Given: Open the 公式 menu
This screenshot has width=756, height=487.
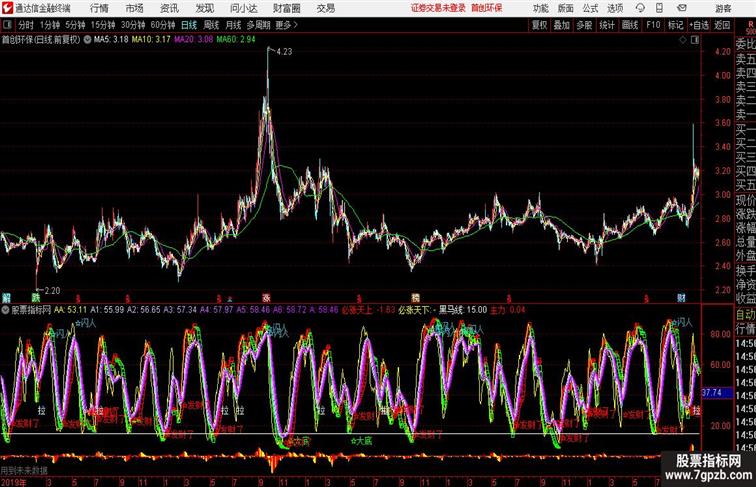Looking at the screenshot, I should click(590, 8).
